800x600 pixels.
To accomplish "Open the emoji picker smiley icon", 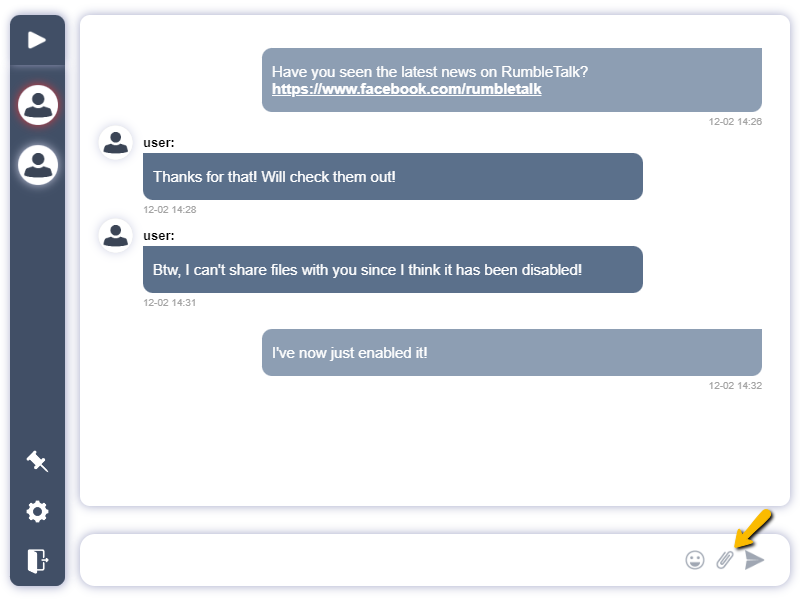I will tap(695, 560).
